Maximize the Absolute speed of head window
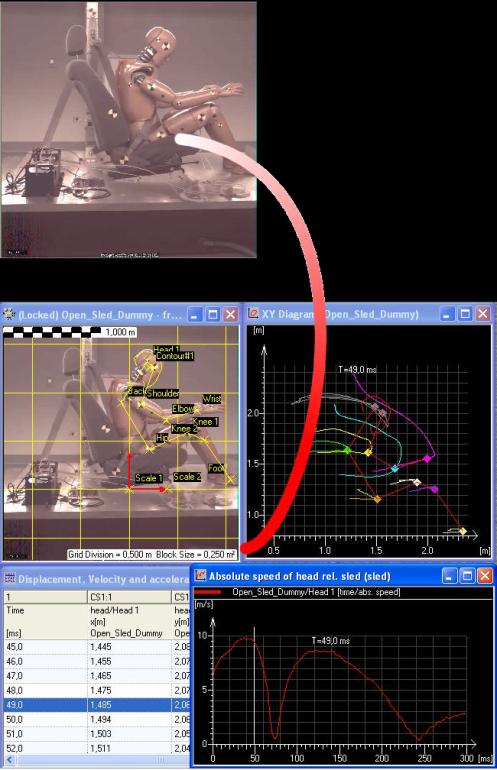The width and height of the screenshot is (497, 770). click(x=467, y=576)
